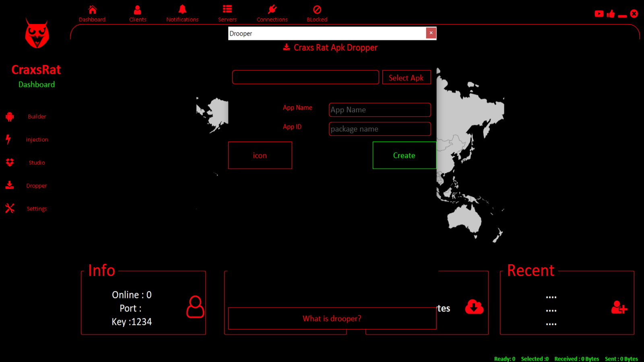Image resolution: width=644 pixels, height=362 pixels.
Task: Click the 'Key :1234' text
Action: 132,322
